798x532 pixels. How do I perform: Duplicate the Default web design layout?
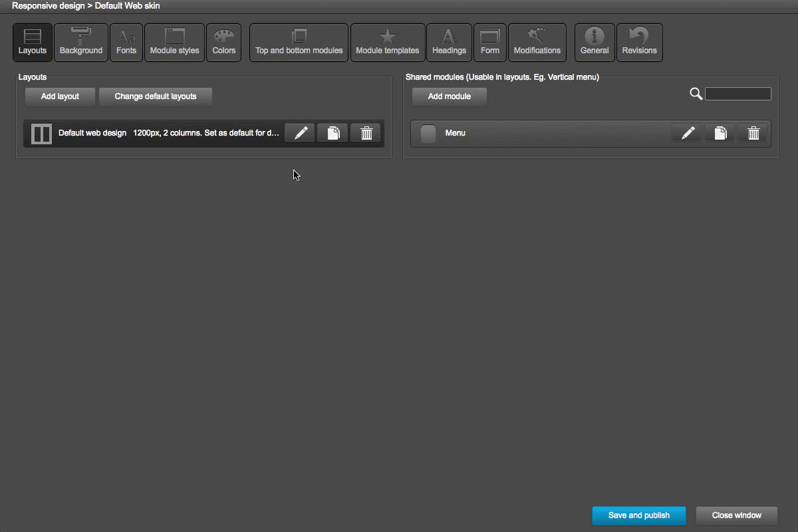tap(332, 132)
